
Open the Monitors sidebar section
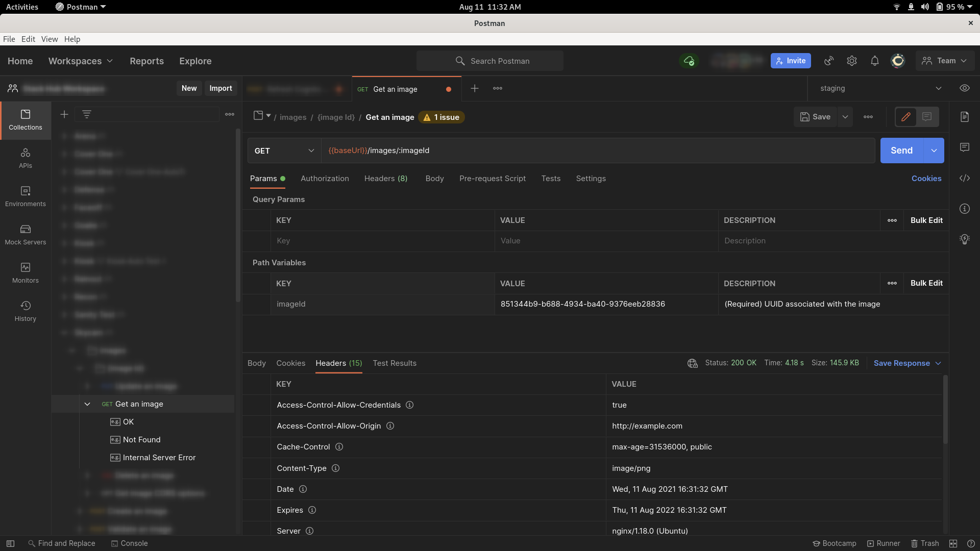pyautogui.click(x=26, y=273)
